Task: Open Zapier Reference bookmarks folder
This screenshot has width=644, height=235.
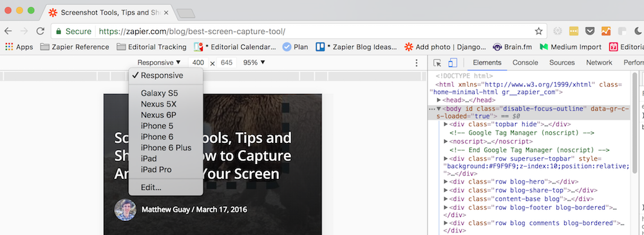Action: pyautogui.click(x=75, y=47)
